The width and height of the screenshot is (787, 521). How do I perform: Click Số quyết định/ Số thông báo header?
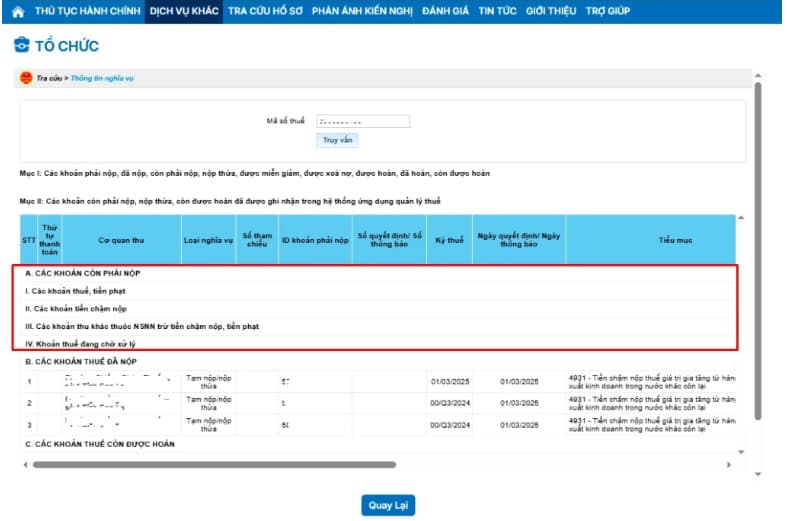(389, 240)
